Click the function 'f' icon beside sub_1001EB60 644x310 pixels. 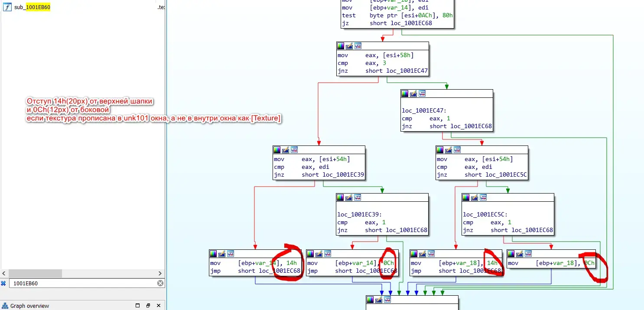(7, 7)
